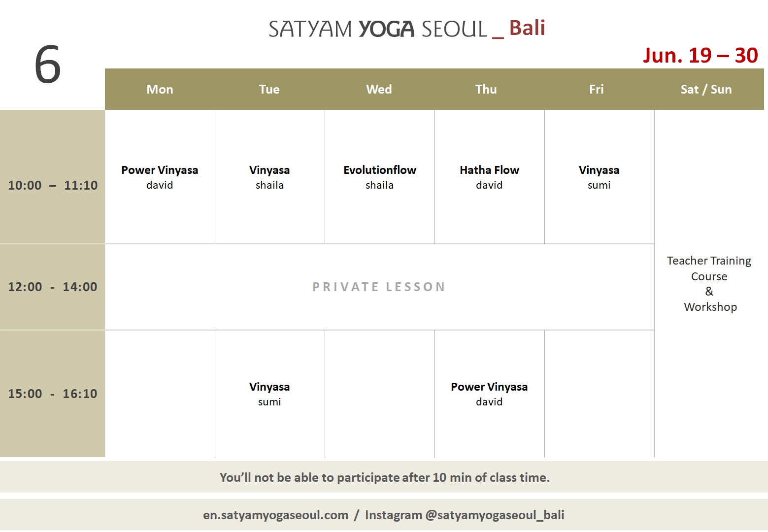Open the Instagram @satyamyogaseoul_bali handle

click(465, 515)
